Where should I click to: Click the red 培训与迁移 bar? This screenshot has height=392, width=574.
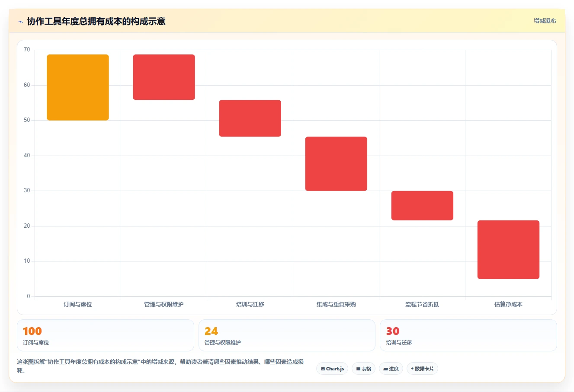click(x=250, y=118)
